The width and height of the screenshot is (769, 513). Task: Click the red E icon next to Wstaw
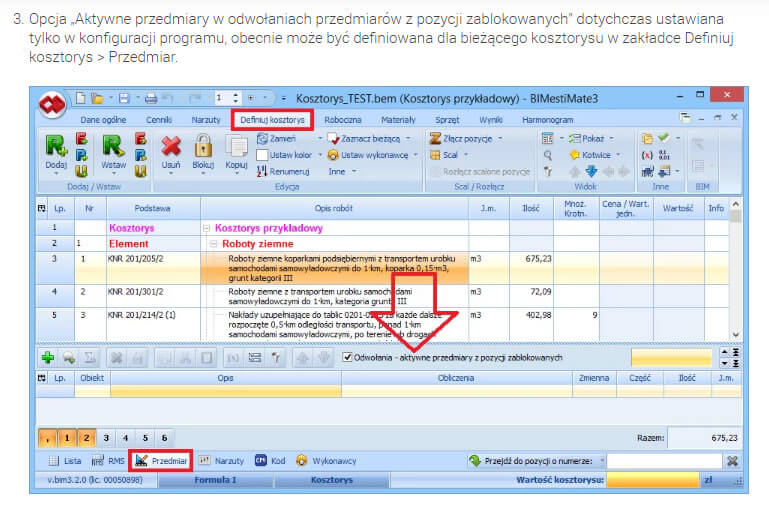pyautogui.click(x=140, y=139)
